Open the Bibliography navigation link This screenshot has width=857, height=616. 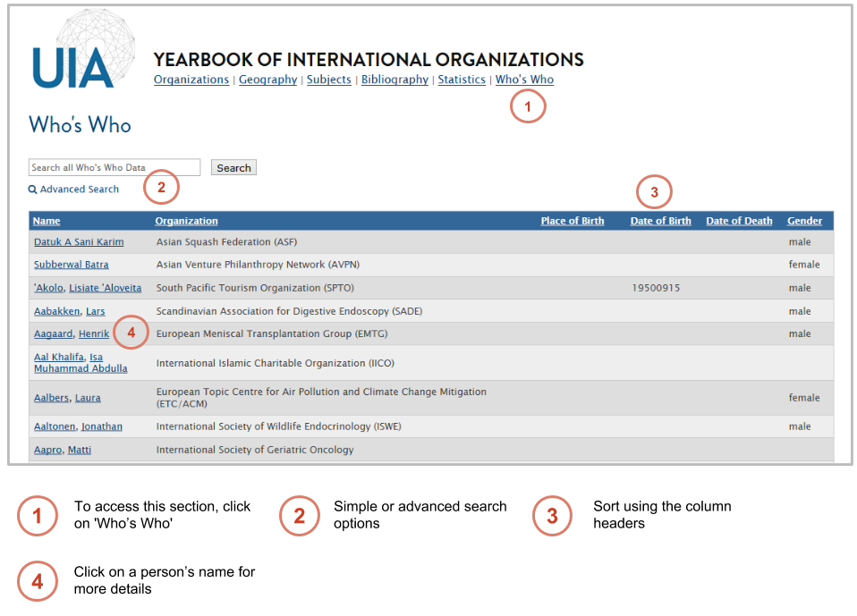(395, 80)
